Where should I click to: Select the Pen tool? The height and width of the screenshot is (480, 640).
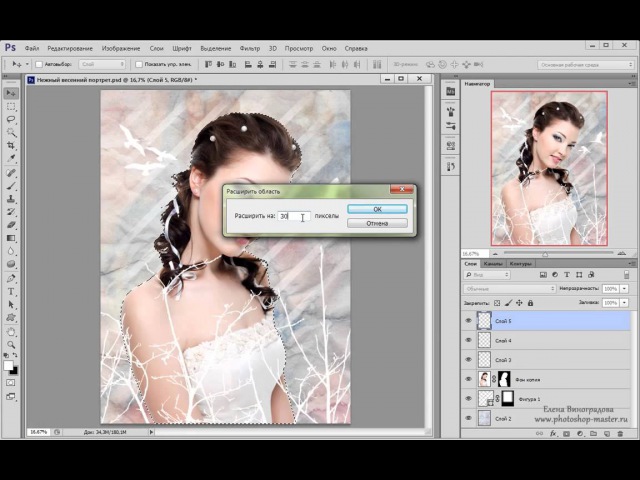click(12, 277)
